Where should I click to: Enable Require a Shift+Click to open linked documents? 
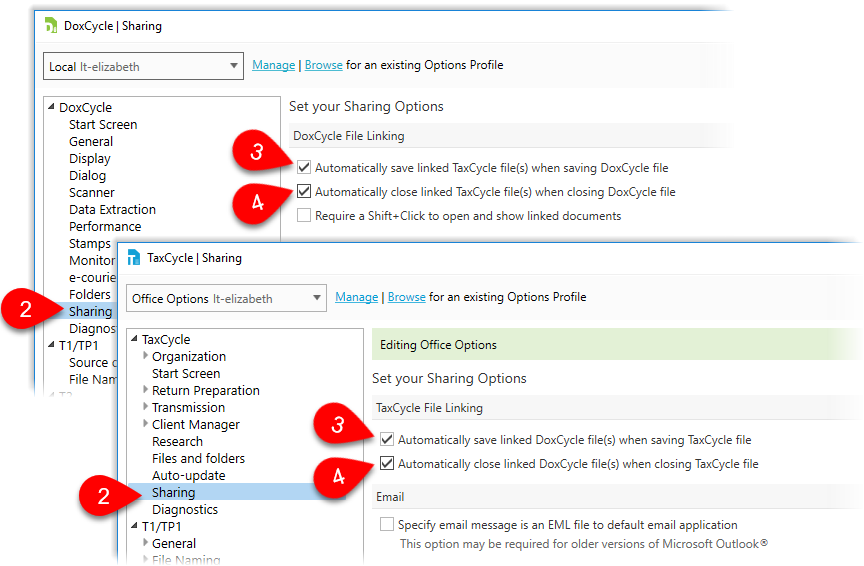(304, 215)
